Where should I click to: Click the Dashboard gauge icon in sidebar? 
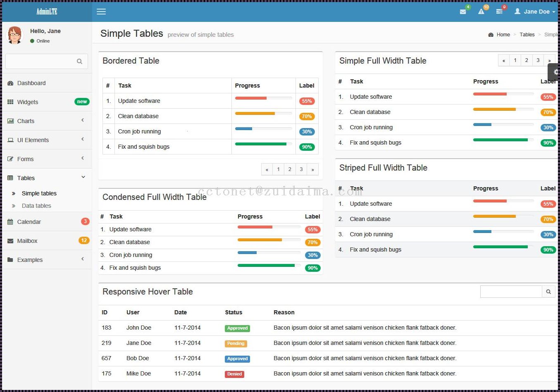coord(10,83)
